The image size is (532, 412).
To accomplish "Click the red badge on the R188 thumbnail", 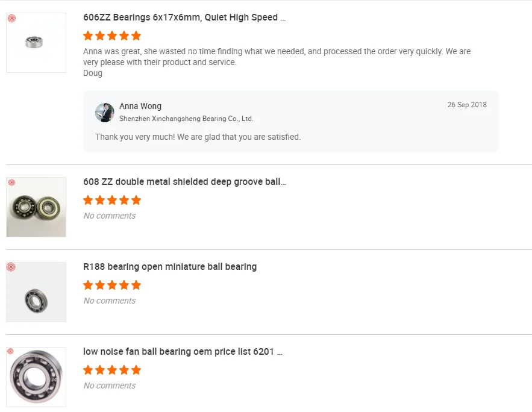I will 11,267.
